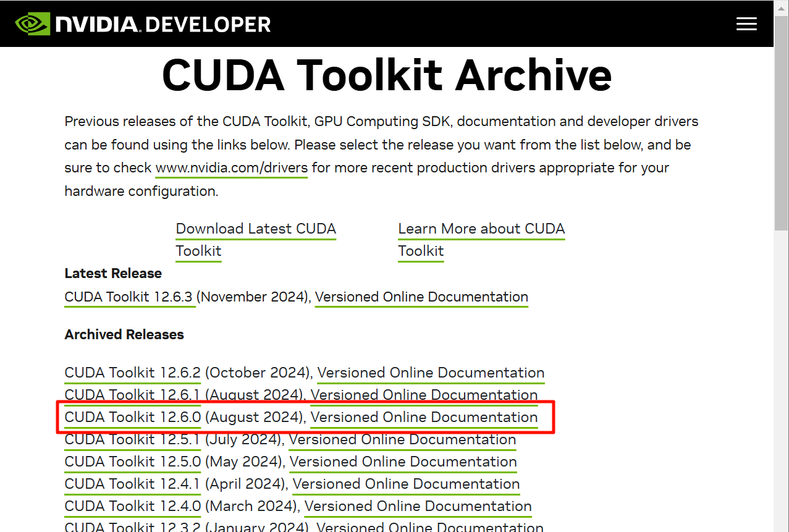Select CUDA Toolkit 12.6.3 latest release

[x=130, y=297]
